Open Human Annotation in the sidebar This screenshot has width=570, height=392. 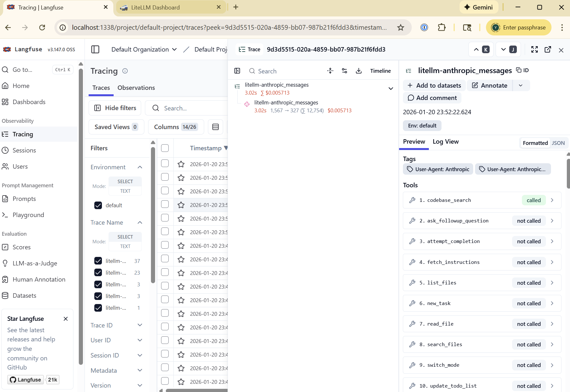click(39, 279)
